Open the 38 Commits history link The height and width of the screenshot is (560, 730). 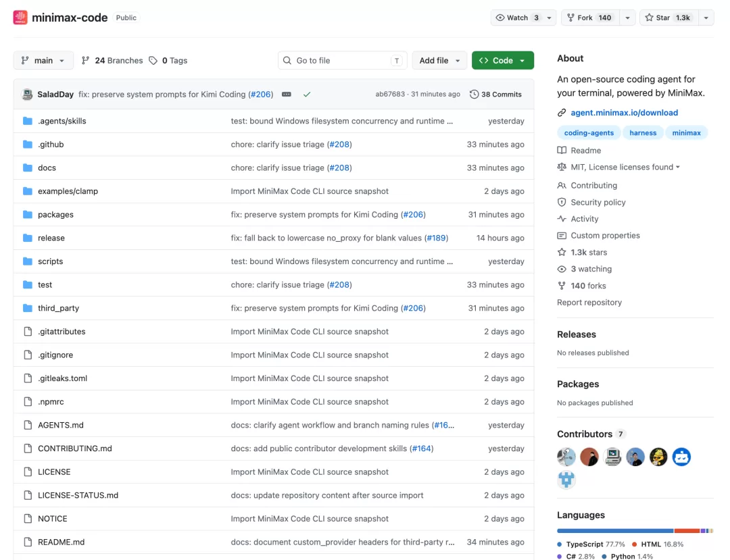(495, 95)
